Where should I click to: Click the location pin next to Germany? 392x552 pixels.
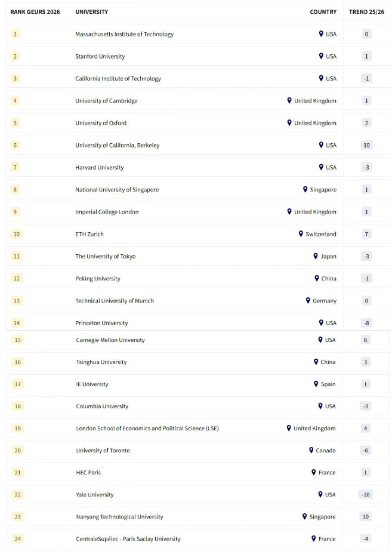tap(308, 301)
